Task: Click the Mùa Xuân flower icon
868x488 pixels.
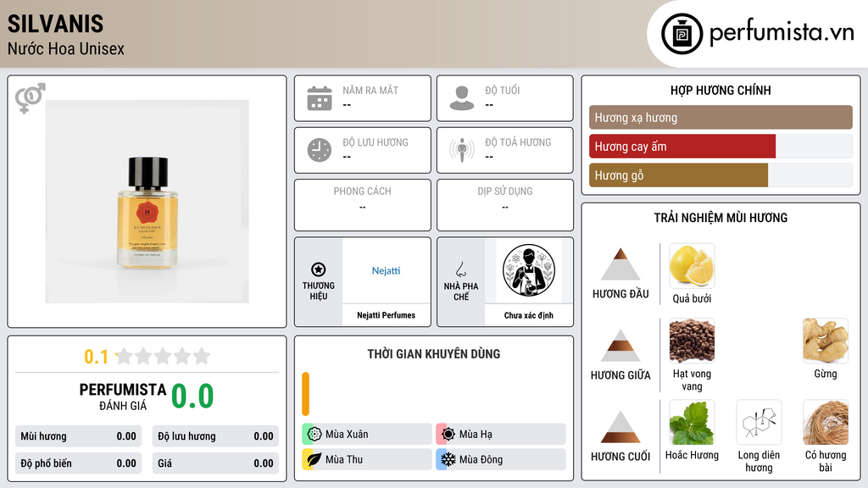Action: tap(314, 434)
